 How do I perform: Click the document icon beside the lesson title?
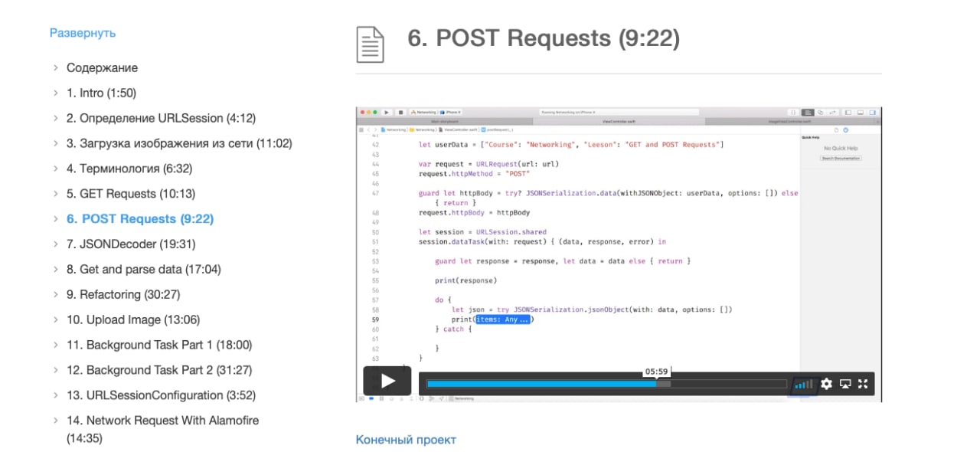(370, 44)
